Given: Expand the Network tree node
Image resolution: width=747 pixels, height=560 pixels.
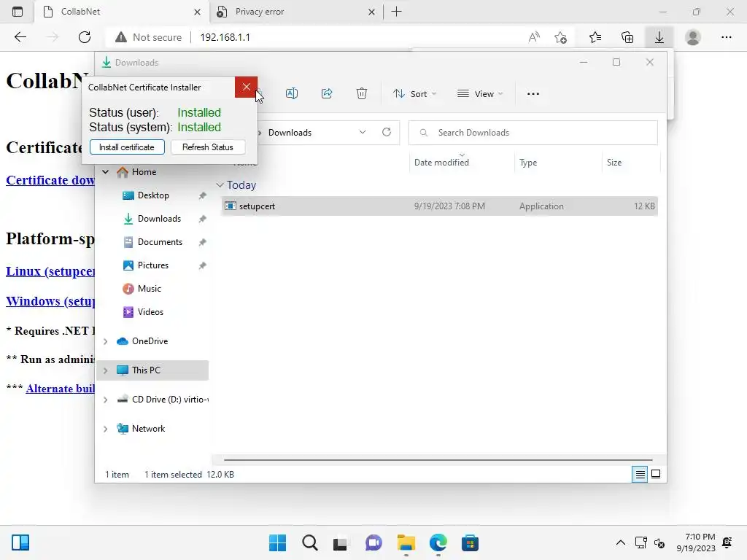Looking at the screenshot, I should coord(106,429).
